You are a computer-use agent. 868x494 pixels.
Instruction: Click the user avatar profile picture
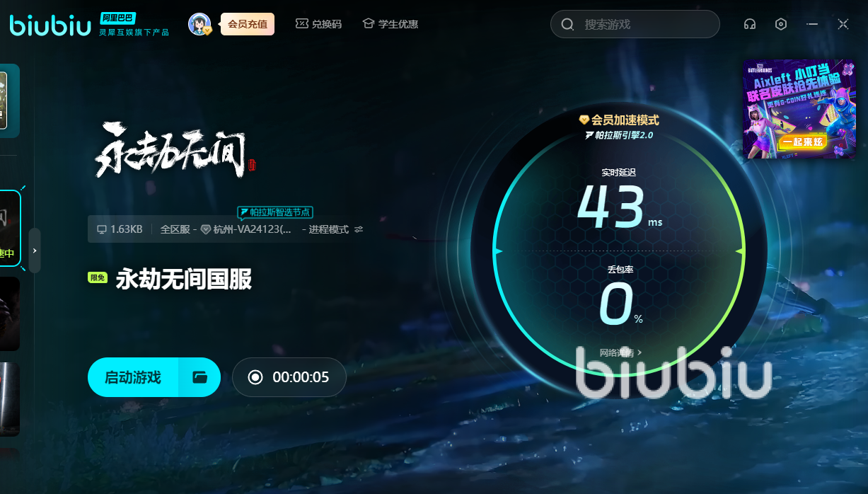(199, 23)
